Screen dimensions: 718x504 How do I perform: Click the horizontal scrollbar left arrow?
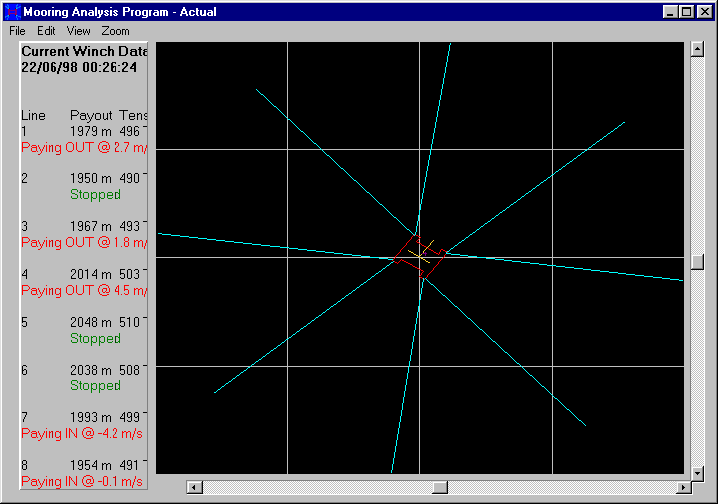[195, 487]
